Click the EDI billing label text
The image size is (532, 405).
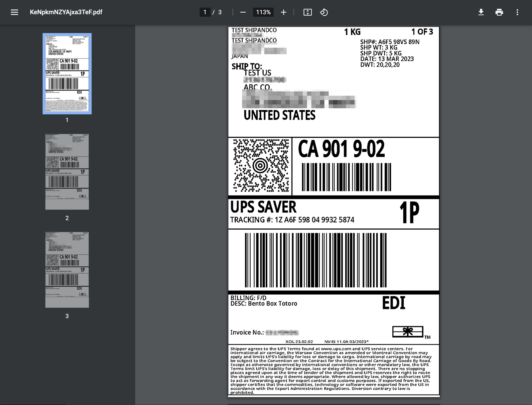coord(394,302)
